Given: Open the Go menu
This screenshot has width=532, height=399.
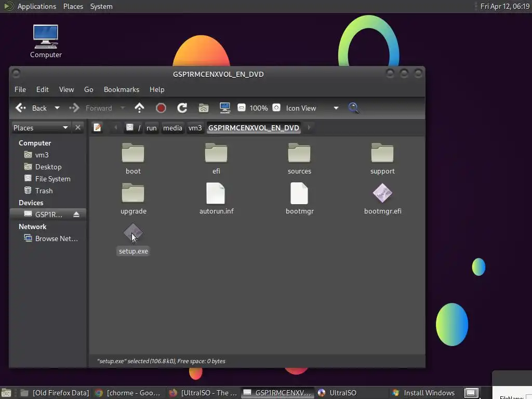Looking at the screenshot, I should click(x=88, y=89).
